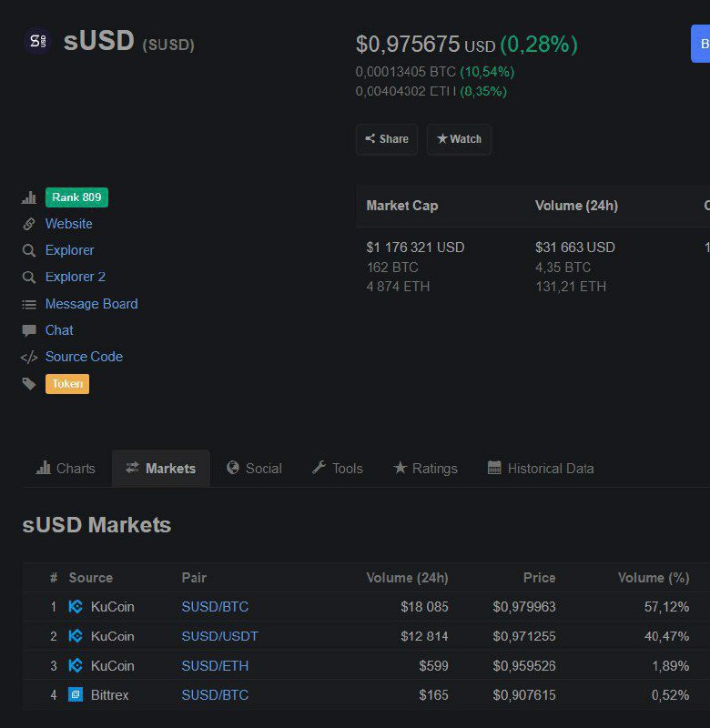Click the Pair column header
710x728 pixels.
(194, 578)
